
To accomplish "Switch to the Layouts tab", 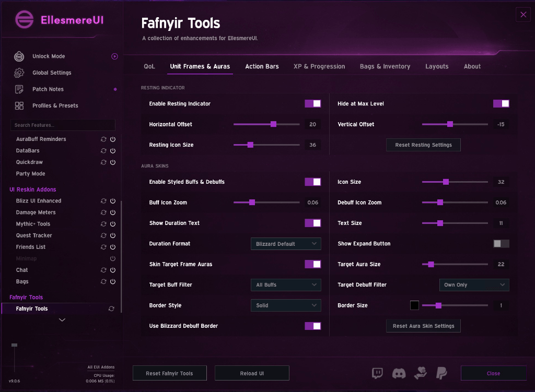I will point(437,66).
